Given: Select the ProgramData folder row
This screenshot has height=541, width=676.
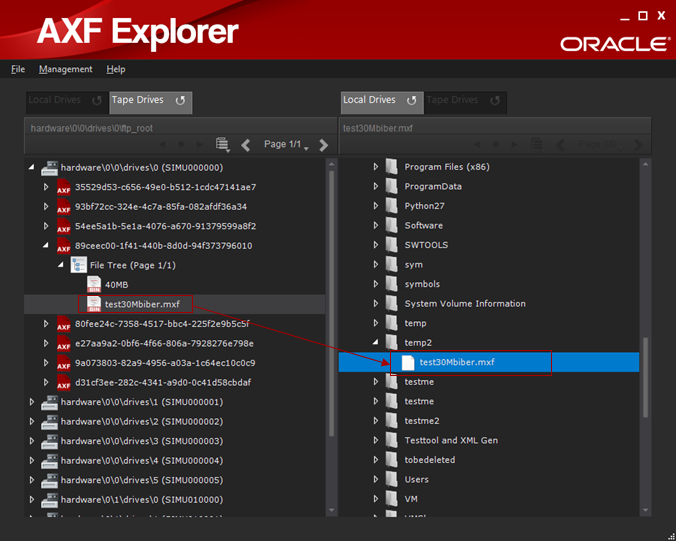Looking at the screenshot, I should (489, 187).
